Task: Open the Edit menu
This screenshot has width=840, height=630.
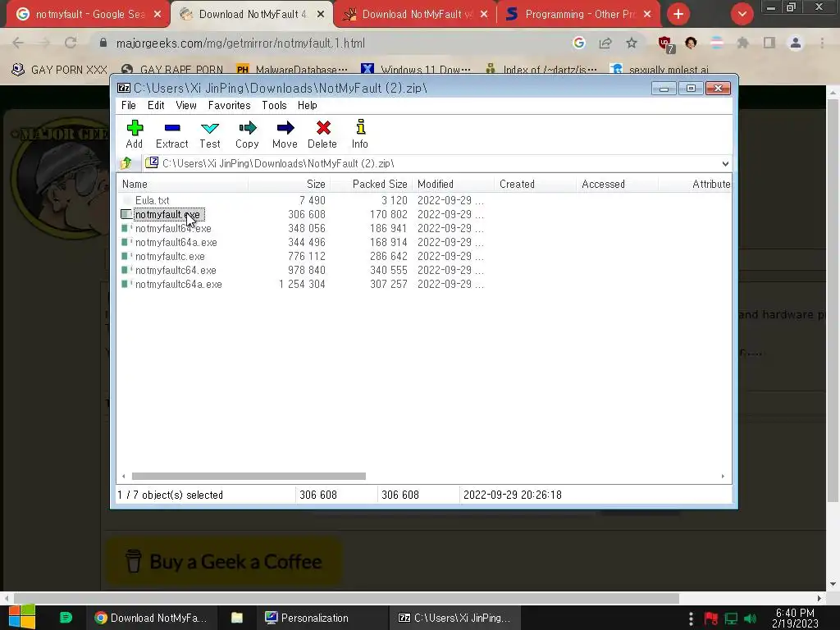Action: (x=156, y=106)
